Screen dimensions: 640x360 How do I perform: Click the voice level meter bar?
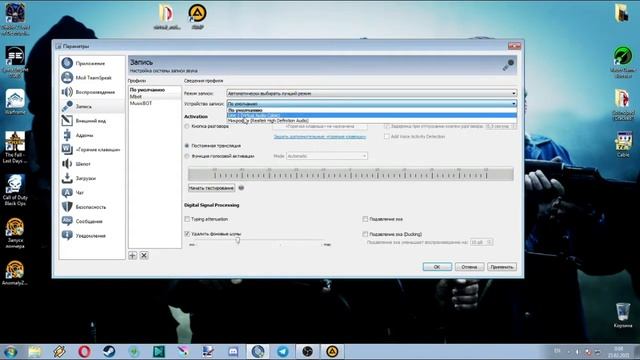pyautogui.click(x=351, y=175)
